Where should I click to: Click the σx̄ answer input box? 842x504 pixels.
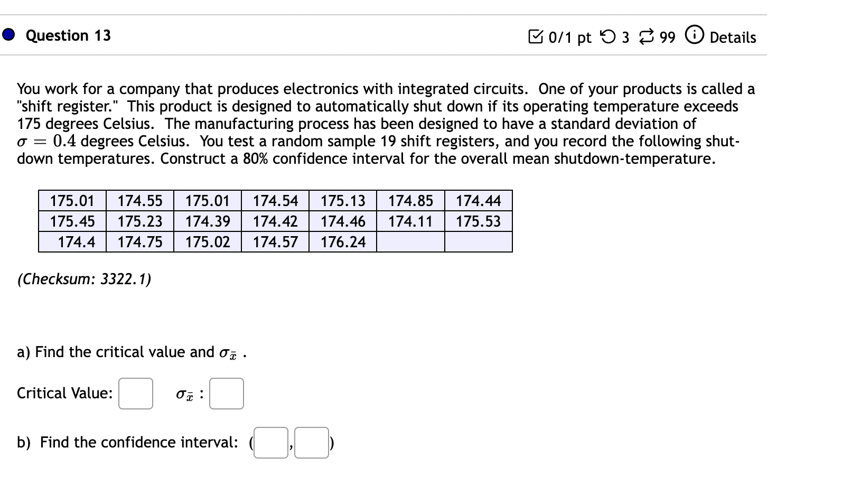pos(226,393)
